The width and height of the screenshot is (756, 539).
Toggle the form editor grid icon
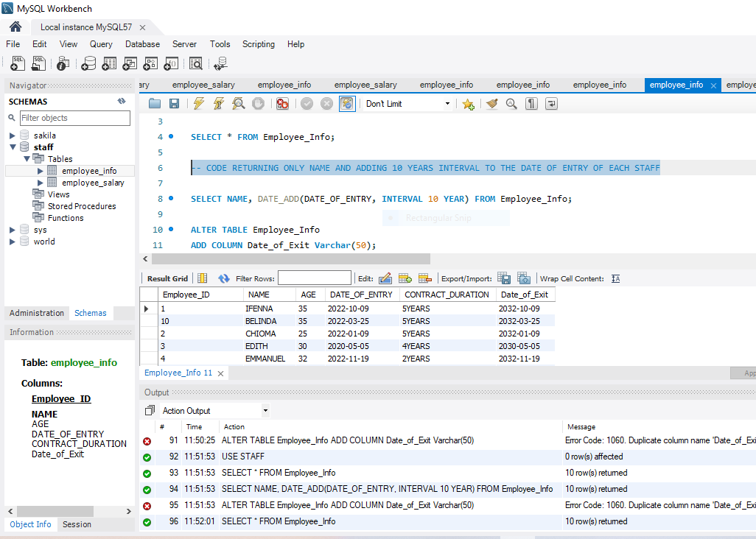point(203,278)
